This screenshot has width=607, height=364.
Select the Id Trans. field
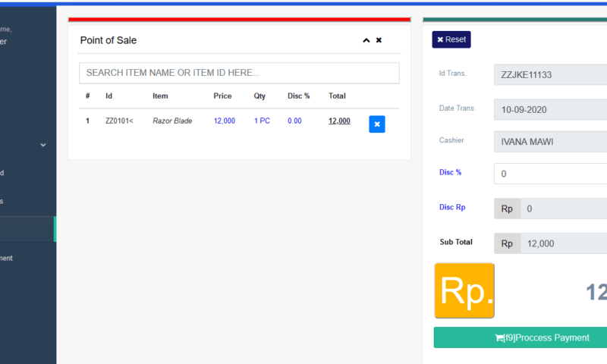click(550, 75)
